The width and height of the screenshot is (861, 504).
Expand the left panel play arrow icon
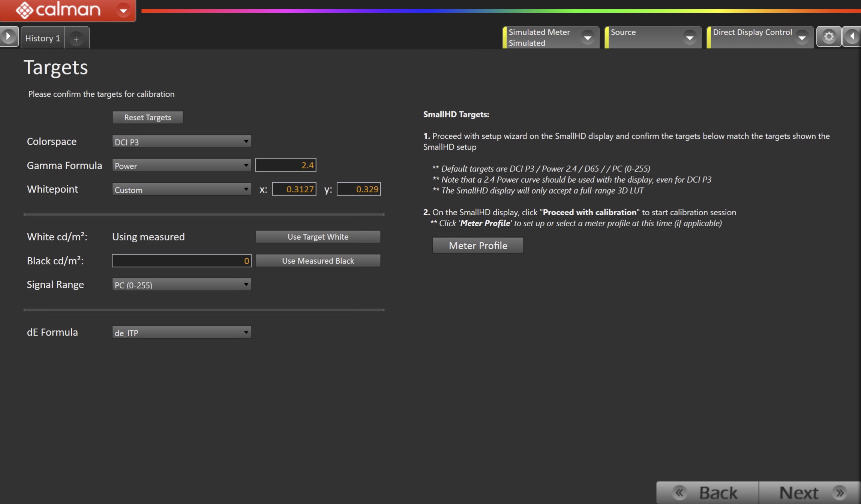9,37
